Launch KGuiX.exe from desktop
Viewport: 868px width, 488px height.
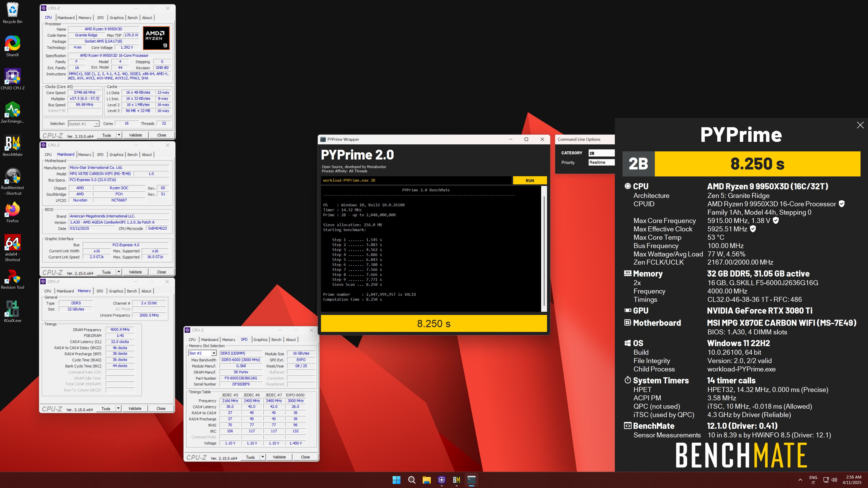[x=12, y=312]
